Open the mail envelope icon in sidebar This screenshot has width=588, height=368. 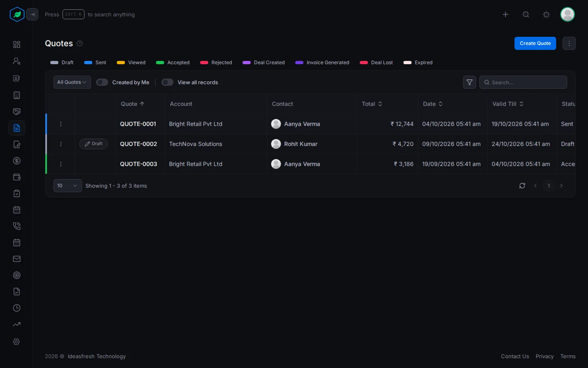coord(17,259)
